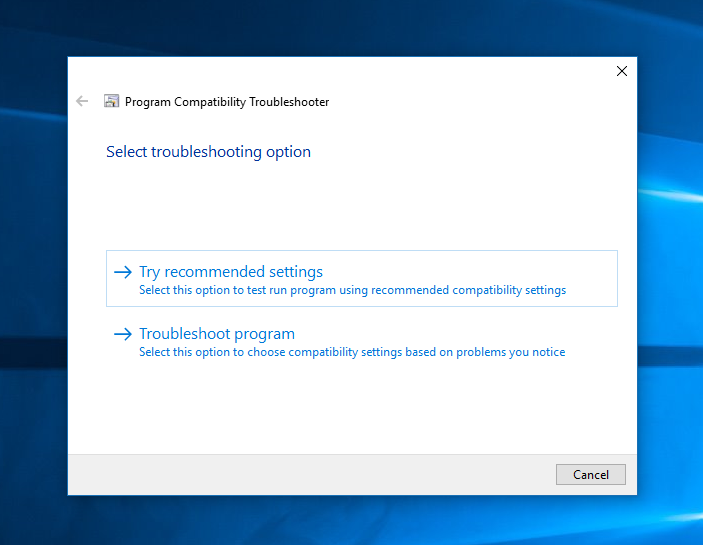This screenshot has width=703, height=545.
Task: Click the description 'test run program using recommended'
Action: click(348, 290)
